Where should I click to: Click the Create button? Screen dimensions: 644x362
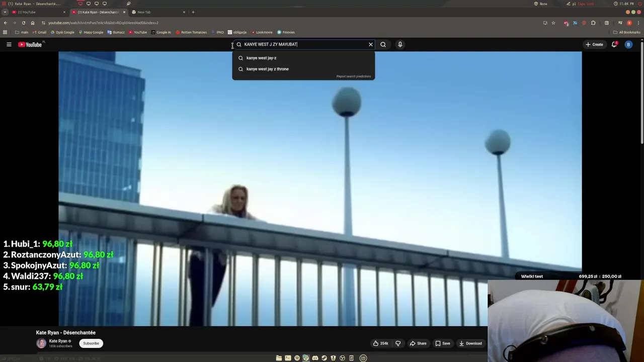point(594,44)
